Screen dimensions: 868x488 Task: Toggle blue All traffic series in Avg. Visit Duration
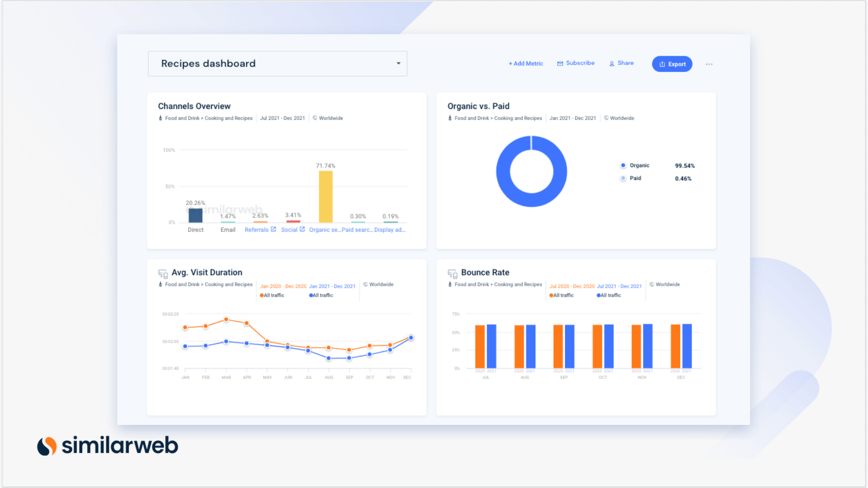321,295
